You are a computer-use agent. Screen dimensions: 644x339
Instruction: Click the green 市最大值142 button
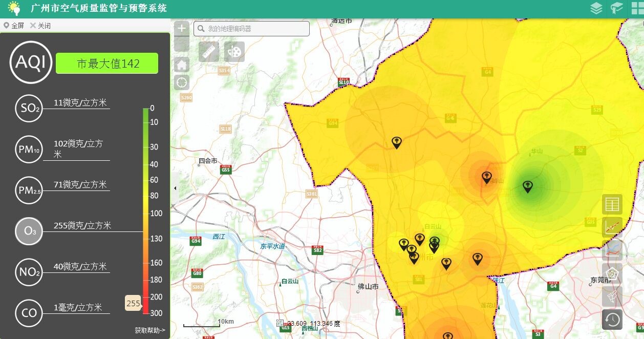pyautogui.click(x=107, y=63)
